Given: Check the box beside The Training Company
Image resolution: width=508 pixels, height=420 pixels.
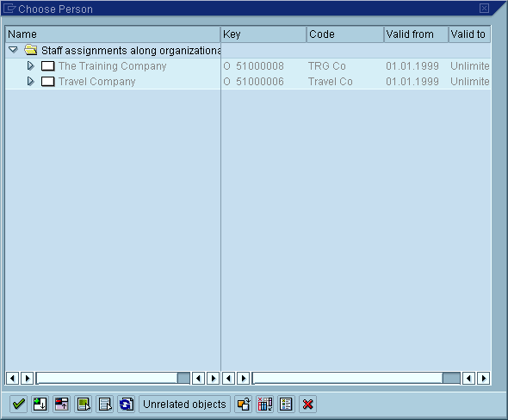Looking at the screenshot, I should [47, 66].
